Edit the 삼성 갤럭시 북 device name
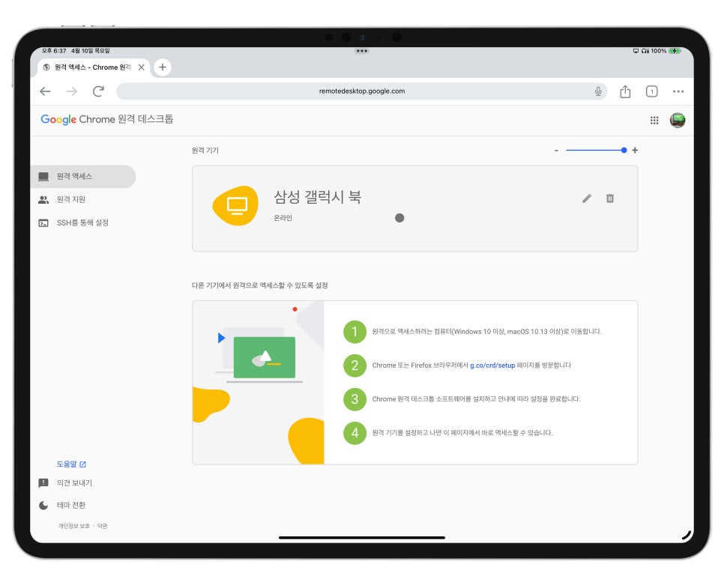 coord(587,198)
